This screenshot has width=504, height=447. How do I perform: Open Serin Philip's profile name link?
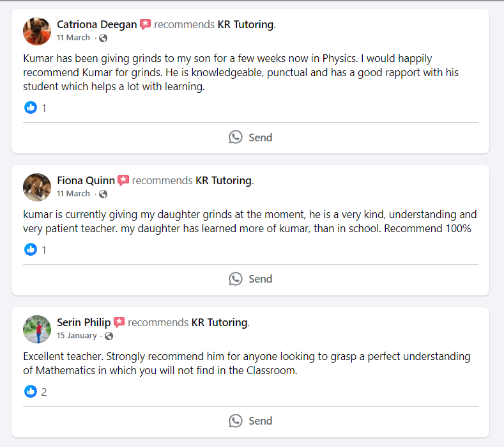coord(84,322)
